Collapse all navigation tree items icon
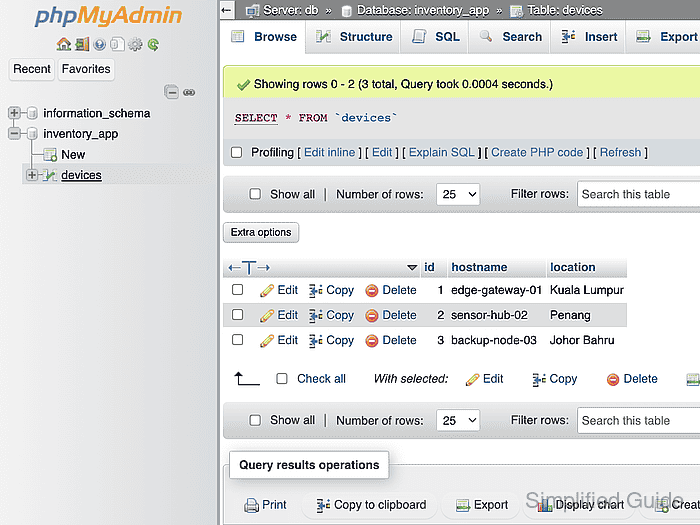The height and width of the screenshot is (525, 700). [171, 92]
